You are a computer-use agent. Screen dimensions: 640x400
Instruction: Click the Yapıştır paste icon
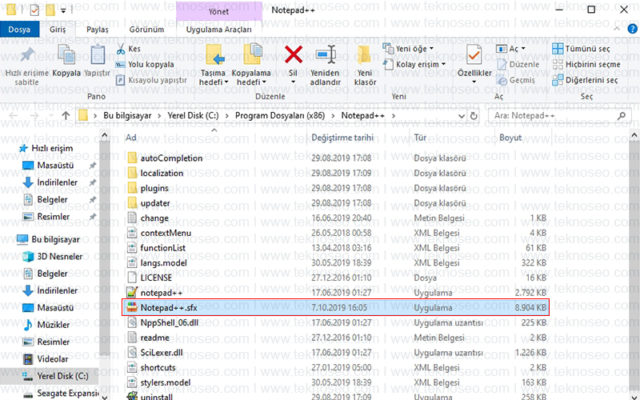click(x=98, y=54)
